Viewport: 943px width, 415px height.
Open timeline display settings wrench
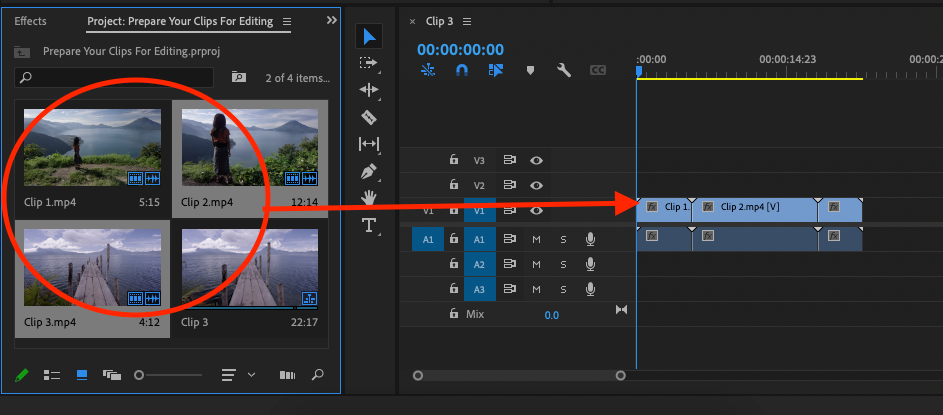tap(564, 70)
